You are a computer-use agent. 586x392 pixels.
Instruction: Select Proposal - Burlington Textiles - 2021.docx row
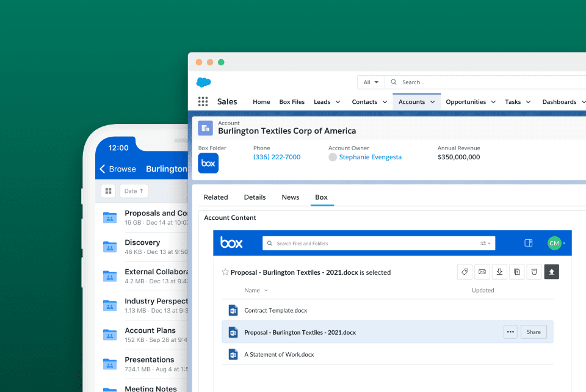[x=388, y=332]
